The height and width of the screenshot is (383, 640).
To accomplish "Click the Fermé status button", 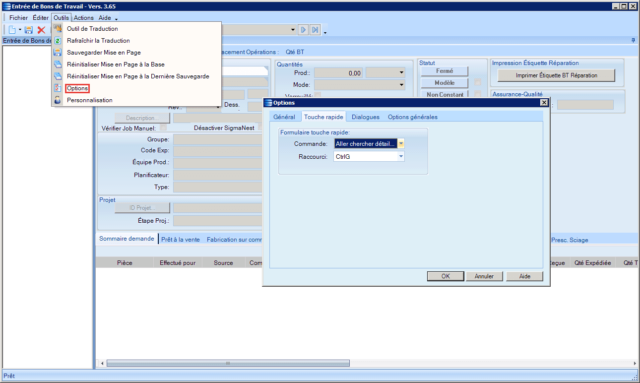I will pyautogui.click(x=444, y=71).
